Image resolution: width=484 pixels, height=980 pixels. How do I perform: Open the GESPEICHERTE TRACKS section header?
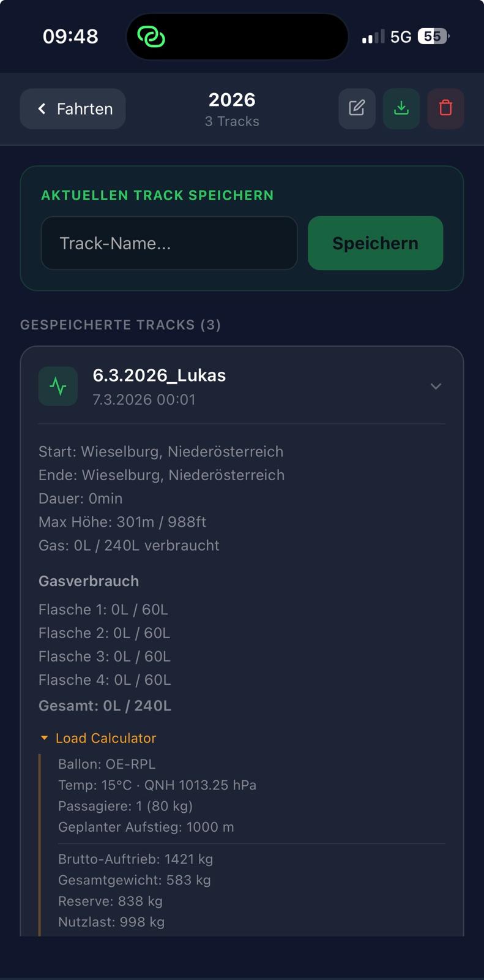click(x=121, y=324)
